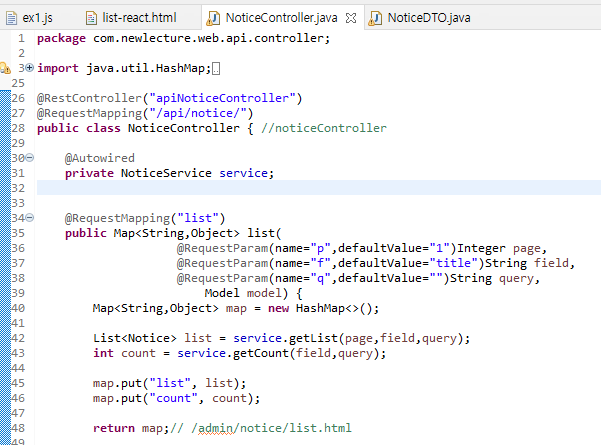Select the NoticeController.java tab

281,18
